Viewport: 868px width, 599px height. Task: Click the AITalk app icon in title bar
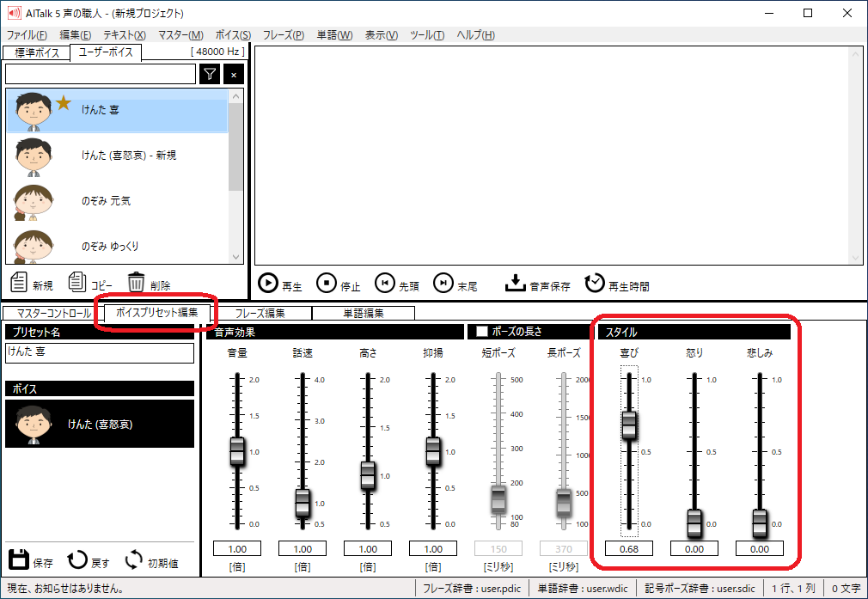click(15, 13)
